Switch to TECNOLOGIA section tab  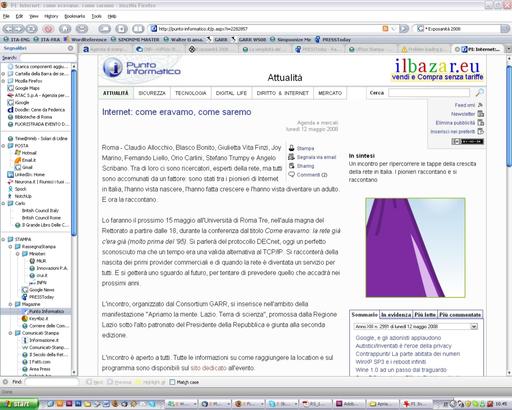click(191, 93)
